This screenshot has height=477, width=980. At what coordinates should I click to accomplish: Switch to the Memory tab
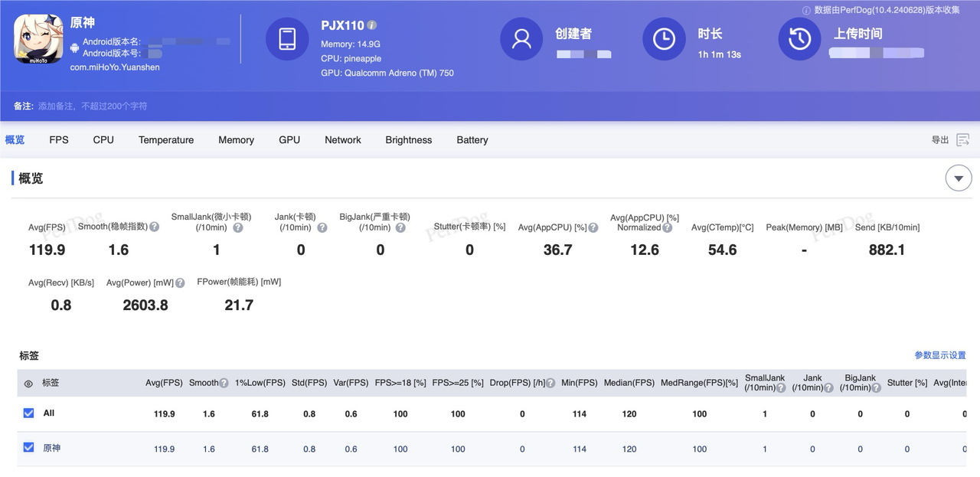pyautogui.click(x=236, y=139)
